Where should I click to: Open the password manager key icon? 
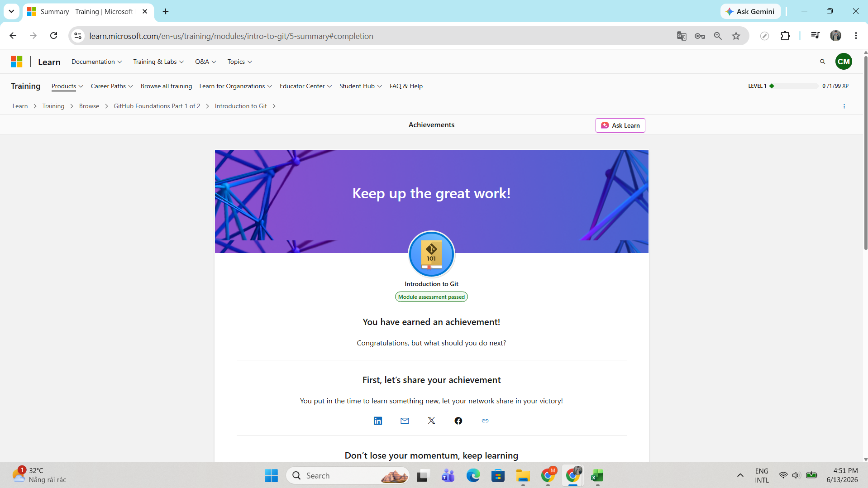click(x=700, y=36)
